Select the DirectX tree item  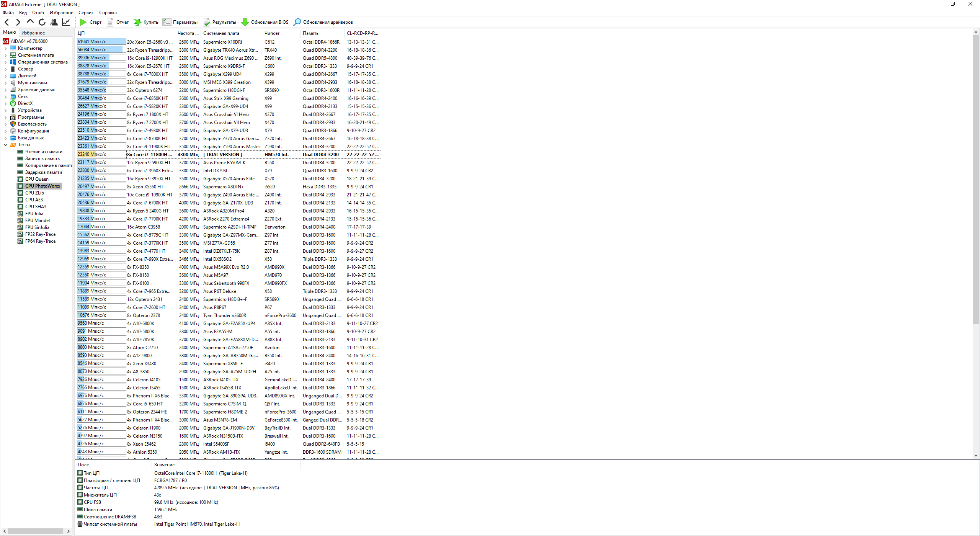click(25, 103)
